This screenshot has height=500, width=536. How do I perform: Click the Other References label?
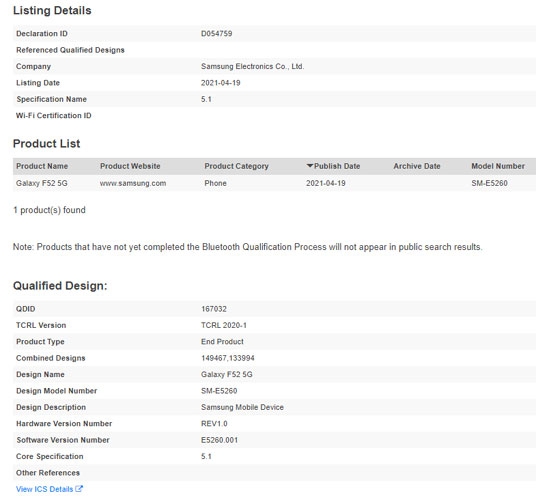48,473
